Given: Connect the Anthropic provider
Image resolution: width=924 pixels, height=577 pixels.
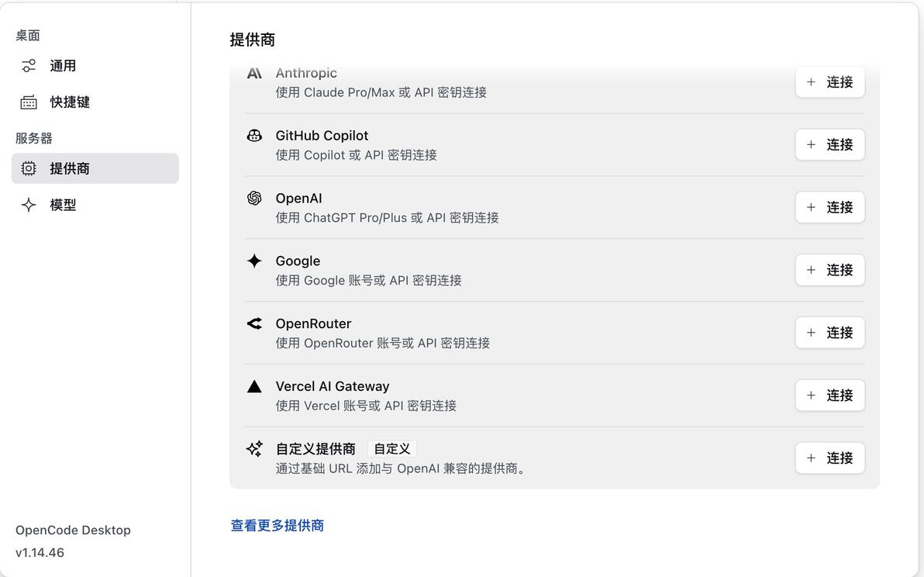Looking at the screenshot, I should click(829, 82).
